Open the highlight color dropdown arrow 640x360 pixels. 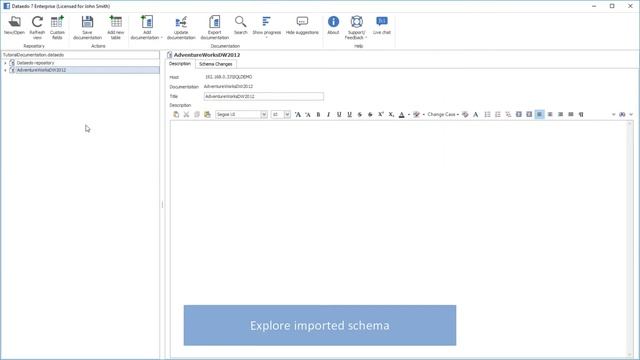click(x=424, y=115)
